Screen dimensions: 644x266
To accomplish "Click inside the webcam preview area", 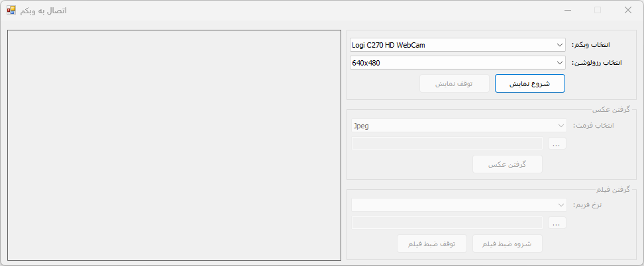I will [174, 146].
